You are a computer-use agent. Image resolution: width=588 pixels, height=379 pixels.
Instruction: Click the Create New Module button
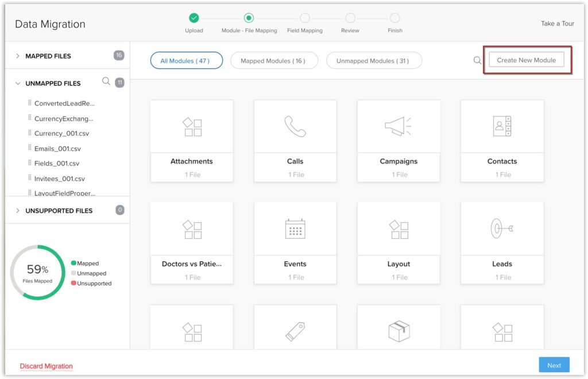click(x=526, y=59)
